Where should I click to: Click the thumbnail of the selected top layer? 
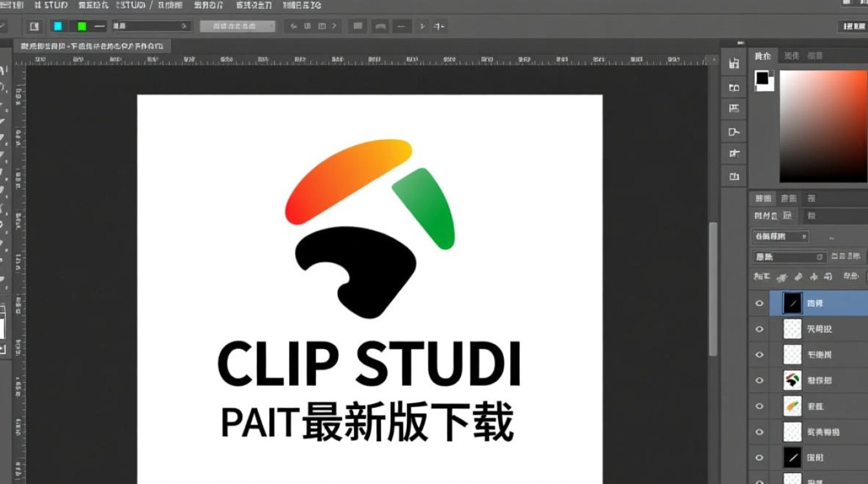pos(792,302)
